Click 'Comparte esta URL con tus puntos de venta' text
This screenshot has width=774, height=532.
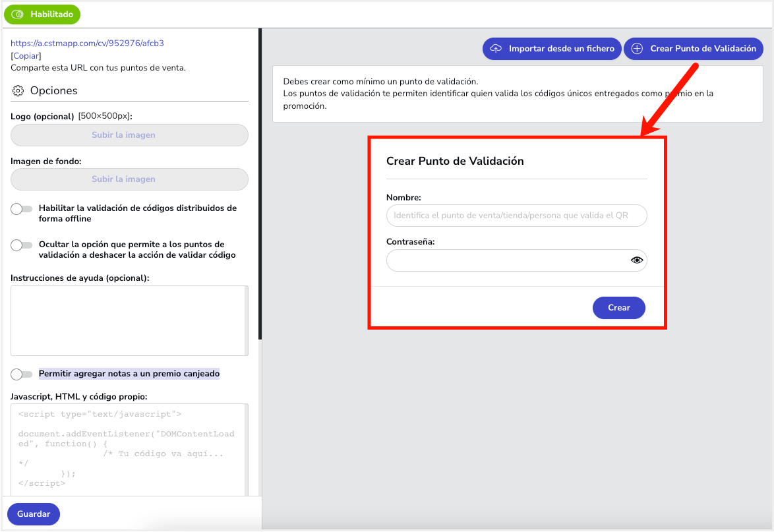click(98, 68)
